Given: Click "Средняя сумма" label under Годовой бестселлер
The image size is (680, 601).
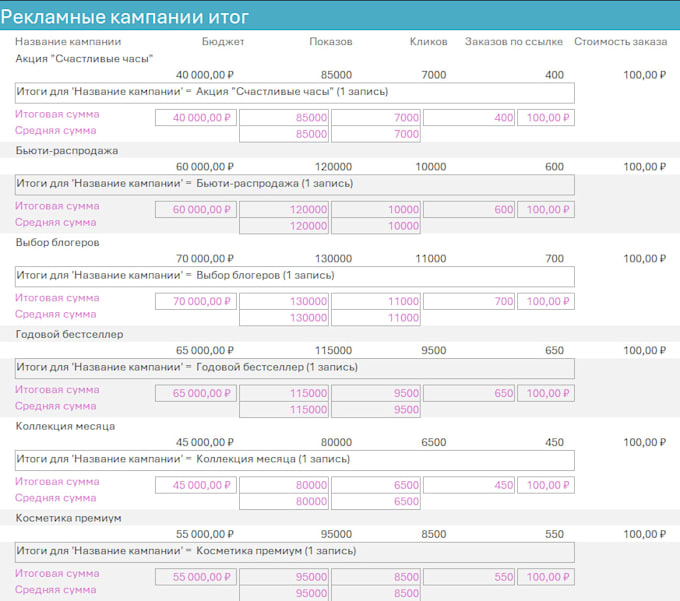Looking at the screenshot, I should (x=56, y=406).
